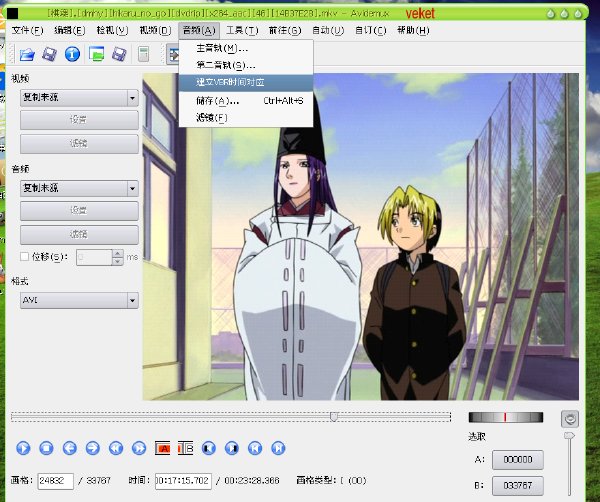Open video file folder icon in toolbar
Image resolution: width=600 pixels, height=502 pixels.
27,54
